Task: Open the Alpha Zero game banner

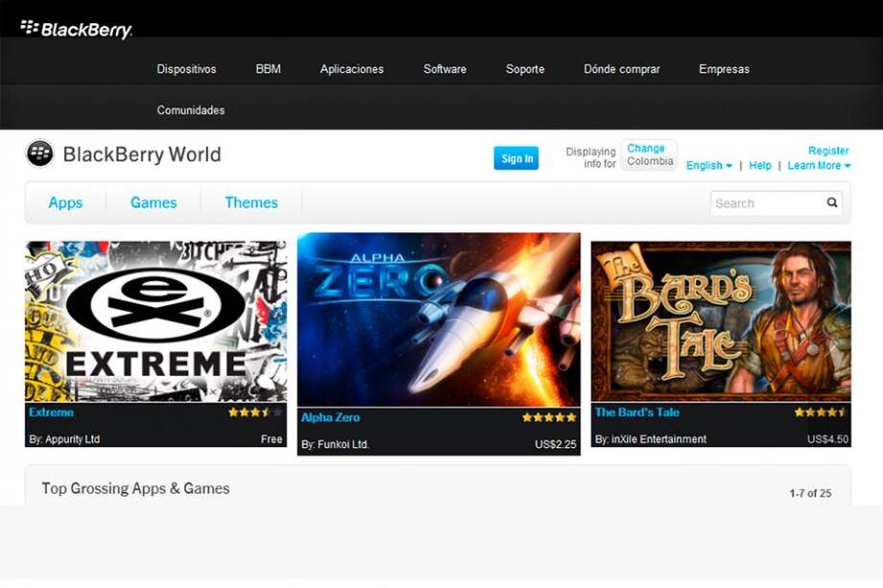Action: (x=440, y=326)
